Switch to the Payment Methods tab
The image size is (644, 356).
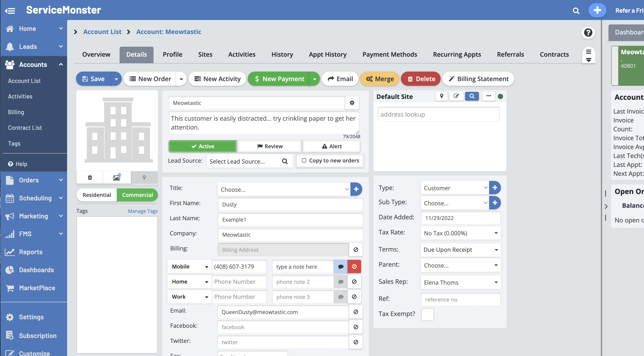pos(390,54)
